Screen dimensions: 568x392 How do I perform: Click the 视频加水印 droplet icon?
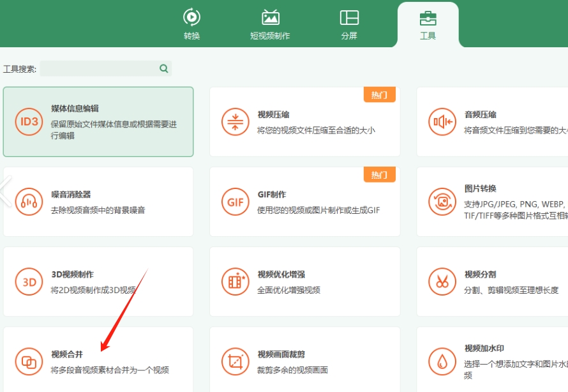[442, 361]
